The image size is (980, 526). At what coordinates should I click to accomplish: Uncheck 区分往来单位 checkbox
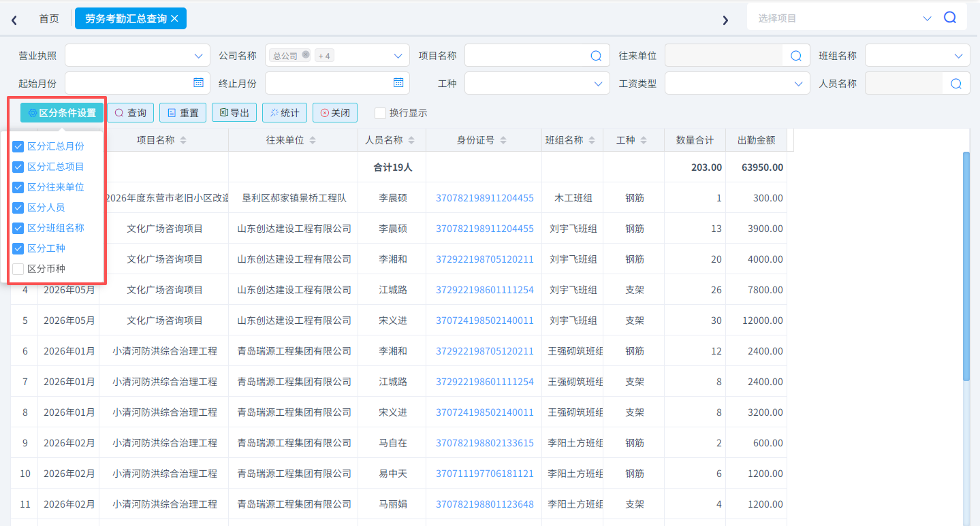18,187
